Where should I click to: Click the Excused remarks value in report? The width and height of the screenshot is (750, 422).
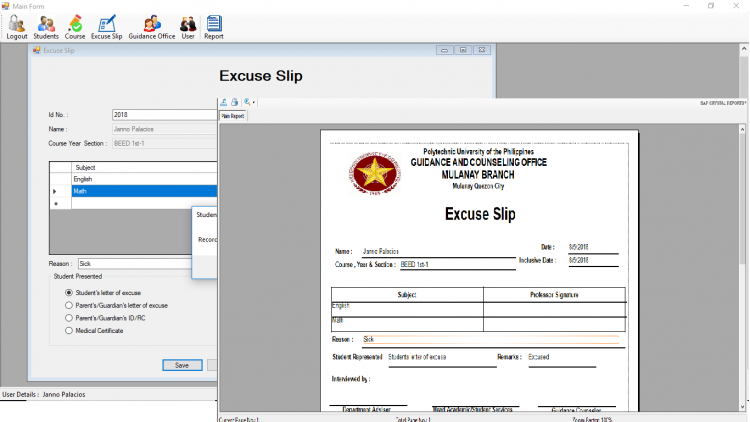539,357
